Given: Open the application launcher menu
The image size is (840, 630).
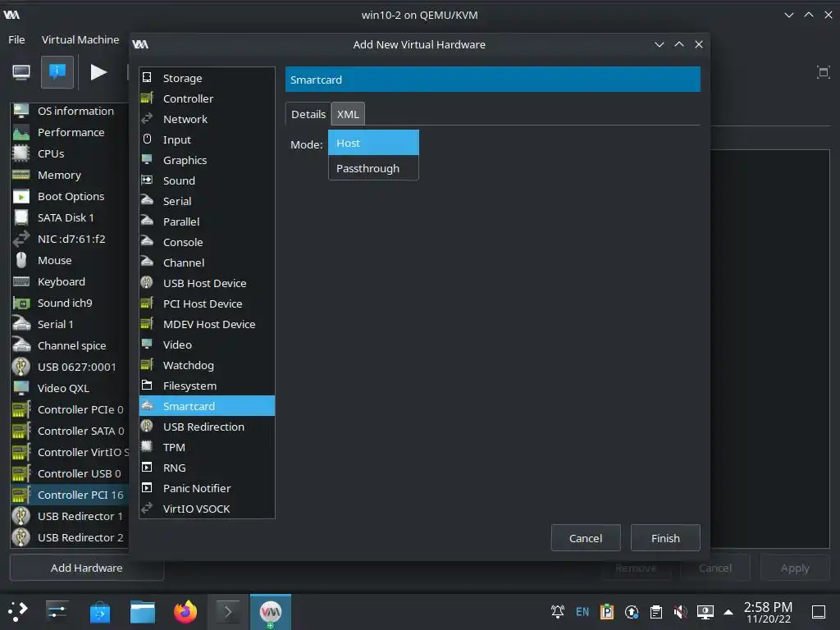Looking at the screenshot, I should tap(18, 611).
